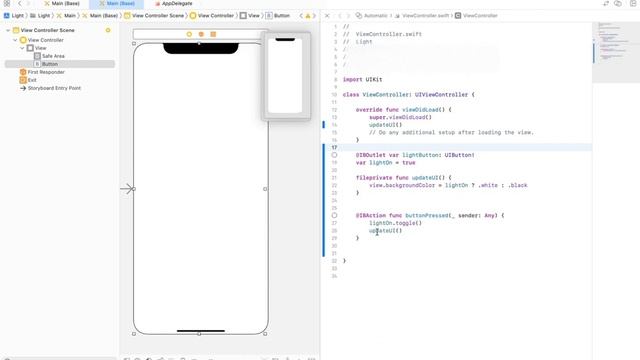The width and height of the screenshot is (640, 360).
Task: Open the related items grid menu
Action: [7, 3]
